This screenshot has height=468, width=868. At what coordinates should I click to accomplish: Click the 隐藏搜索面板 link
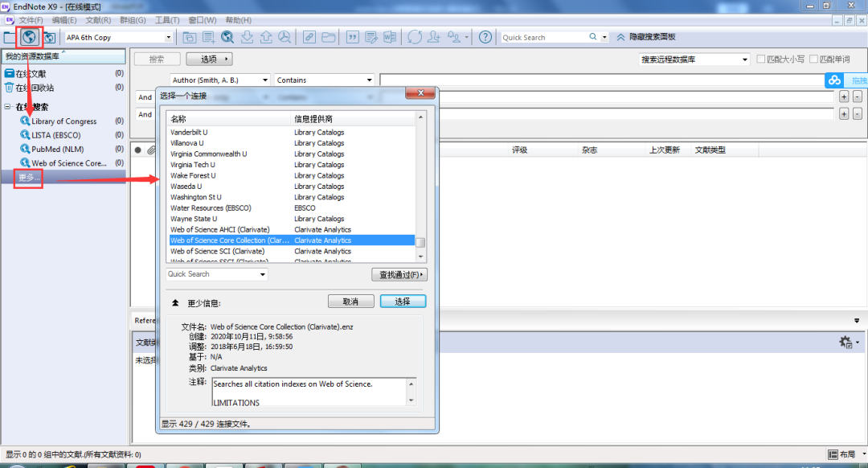coord(652,37)
